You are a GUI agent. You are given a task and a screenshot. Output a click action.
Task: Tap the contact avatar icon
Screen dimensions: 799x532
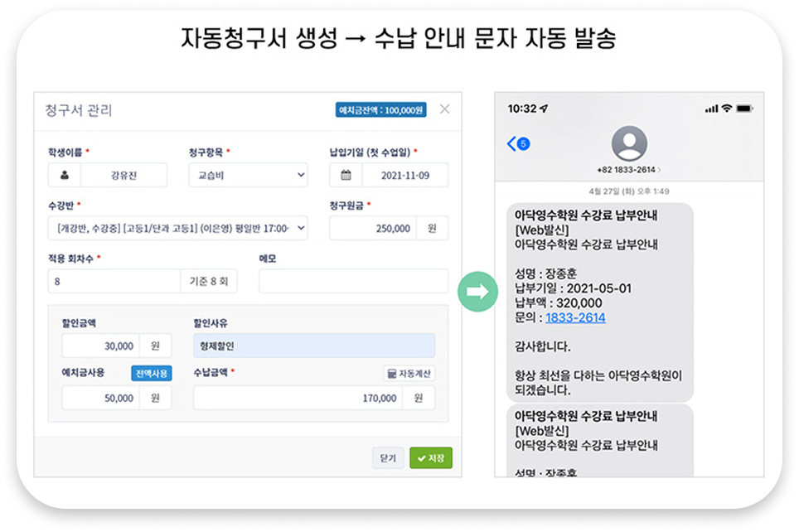click(629, 144)
